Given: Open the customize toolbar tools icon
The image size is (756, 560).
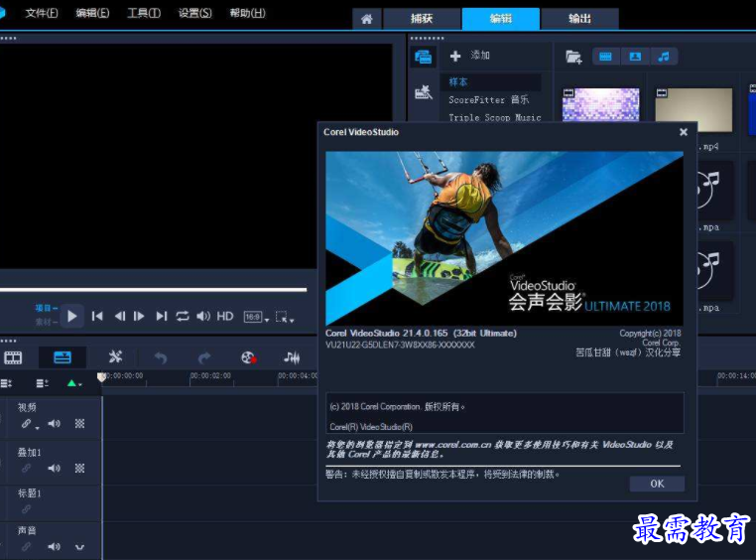Looking at the screenshot, I should (115, 357).
